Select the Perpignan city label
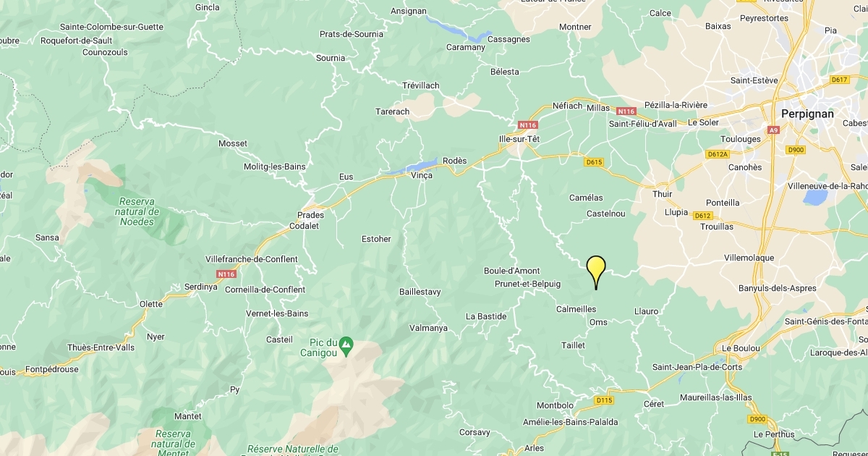Viewport: 868px width, 456px height. pos(807,114)
